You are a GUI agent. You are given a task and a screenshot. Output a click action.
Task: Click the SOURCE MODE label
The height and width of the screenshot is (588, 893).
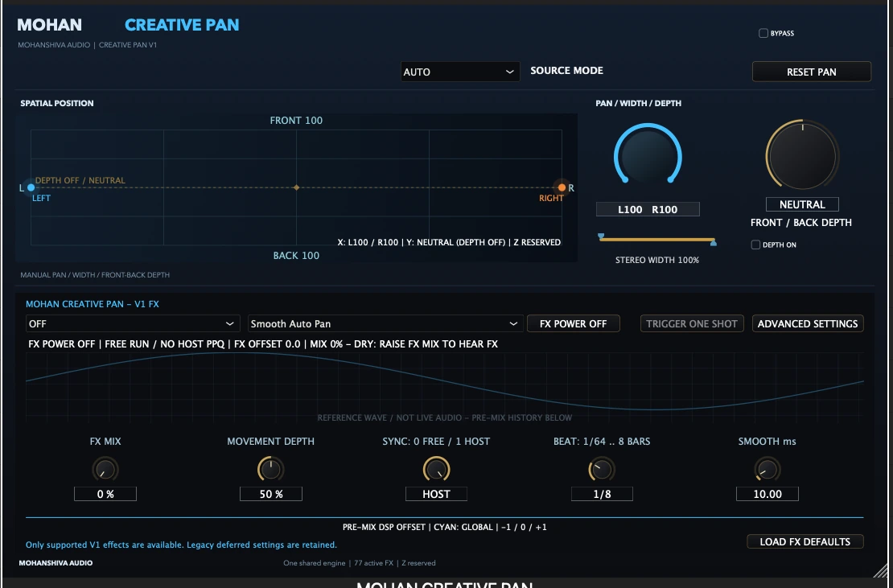(566, 71)
